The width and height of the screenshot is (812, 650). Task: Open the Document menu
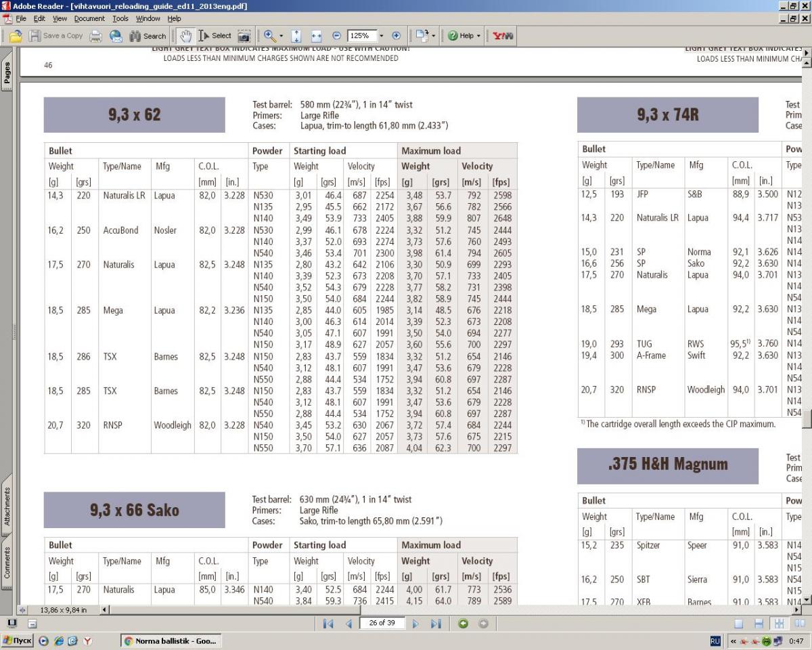89,18
